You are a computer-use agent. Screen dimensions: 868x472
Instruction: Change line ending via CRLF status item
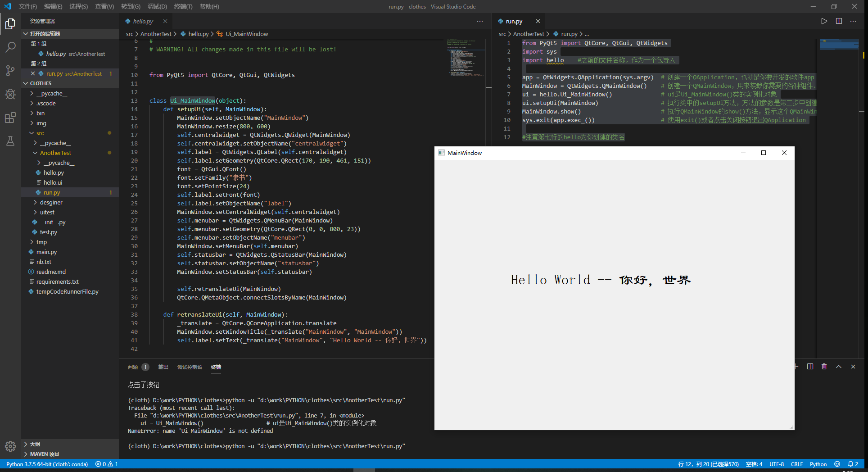(797, 464)
